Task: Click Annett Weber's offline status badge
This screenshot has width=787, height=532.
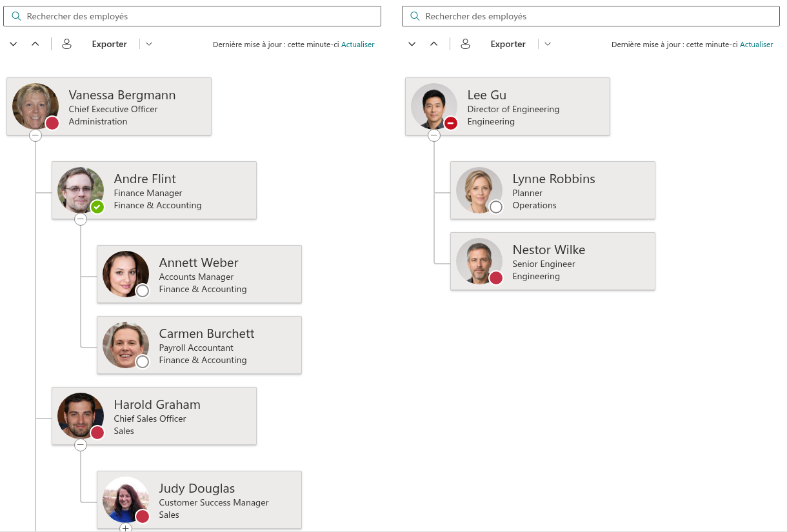Action: pyautogui.click(x=143, y=291)
